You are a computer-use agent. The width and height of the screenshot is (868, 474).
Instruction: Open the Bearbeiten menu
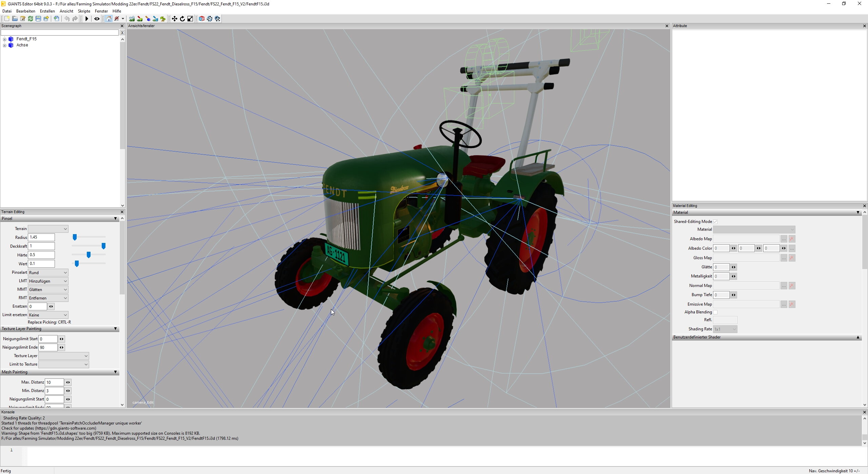26,11
